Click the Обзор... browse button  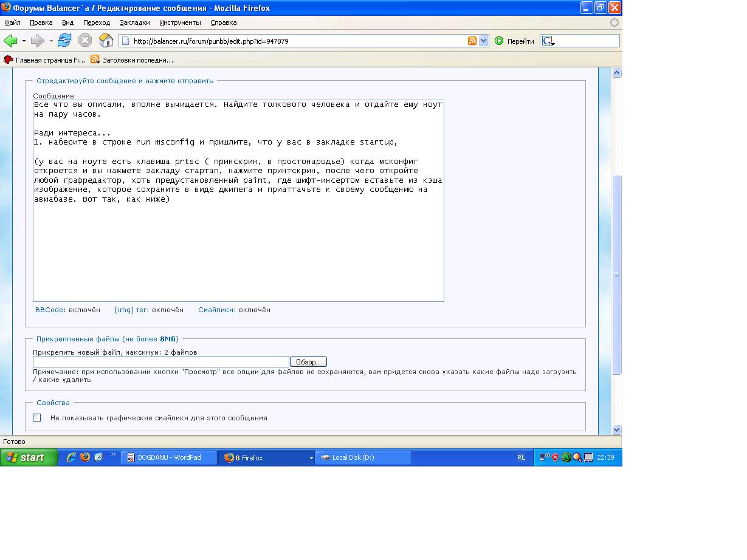click(x=308, y=362)
